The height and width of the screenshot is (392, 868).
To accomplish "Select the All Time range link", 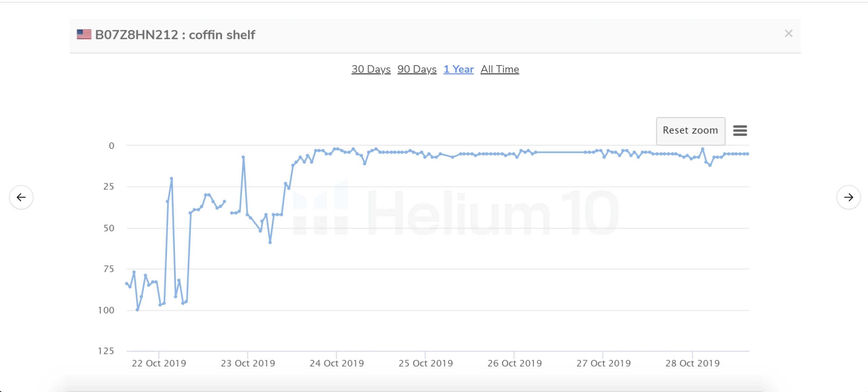I will coord(500,69).
